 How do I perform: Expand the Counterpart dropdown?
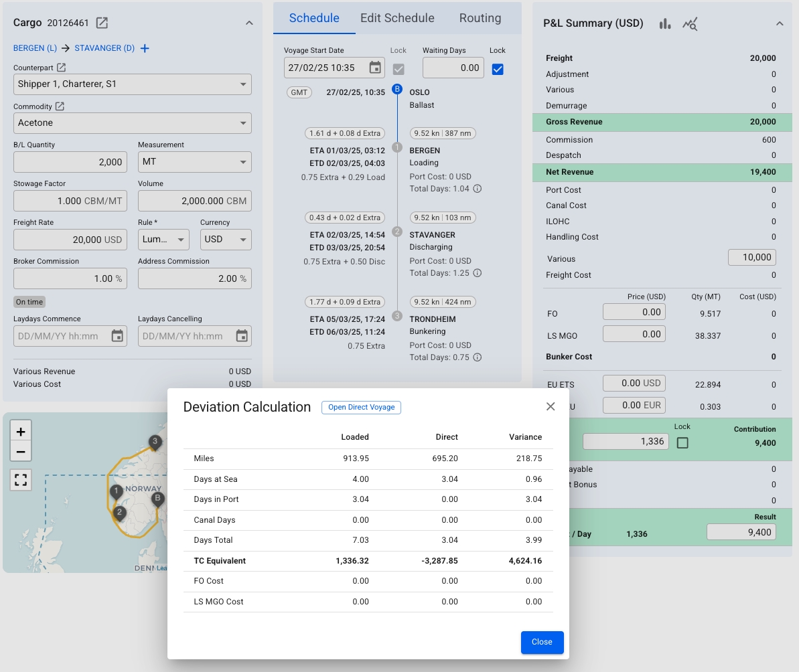point(242,84)
